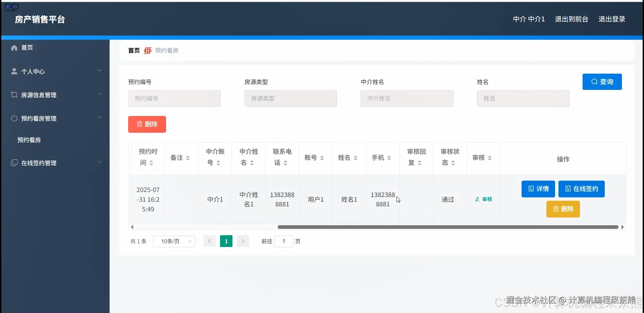Focus the 中介姓名 input field
The image size is (644, 313).
click(x=407, y=99)
